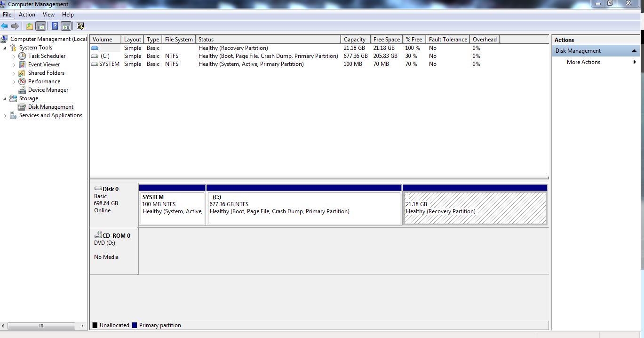Click the black Unallocated legend swatch
This screenshot has width=644, height=338.
[95, 325]
